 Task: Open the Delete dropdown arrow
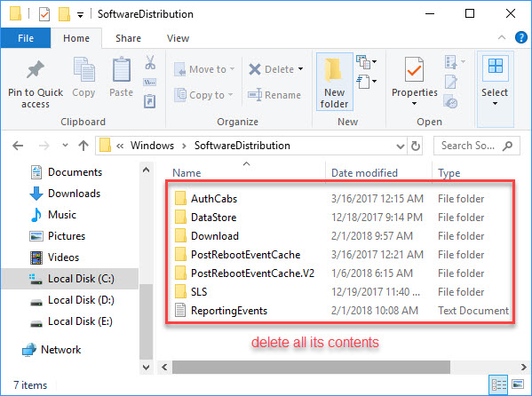point(300,69)
